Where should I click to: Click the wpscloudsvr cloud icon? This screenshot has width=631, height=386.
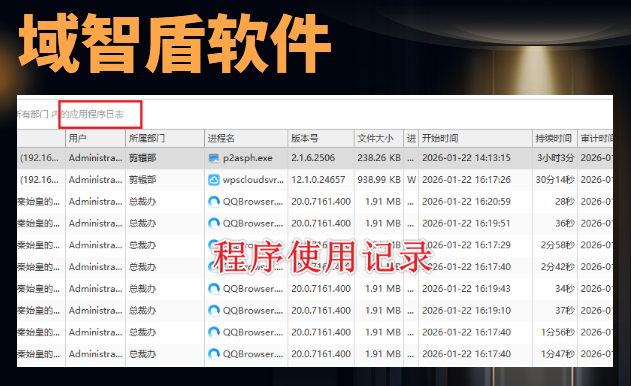[214, 180]
